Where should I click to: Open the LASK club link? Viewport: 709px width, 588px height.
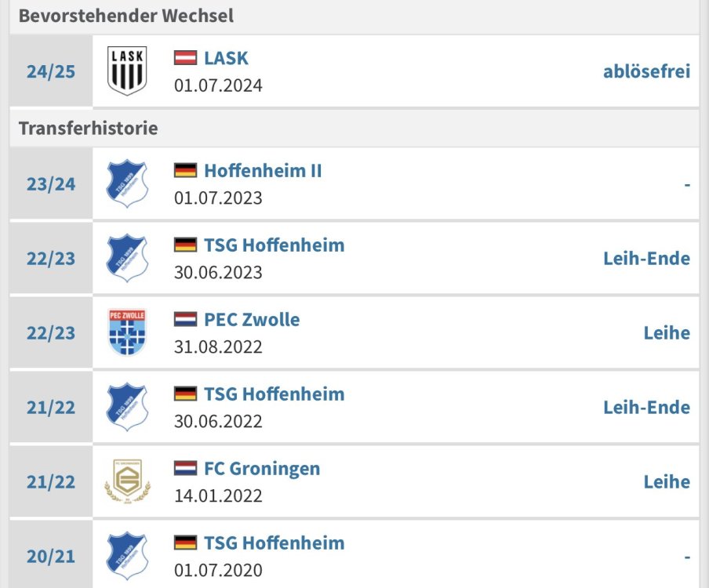(x=226, y=58)
